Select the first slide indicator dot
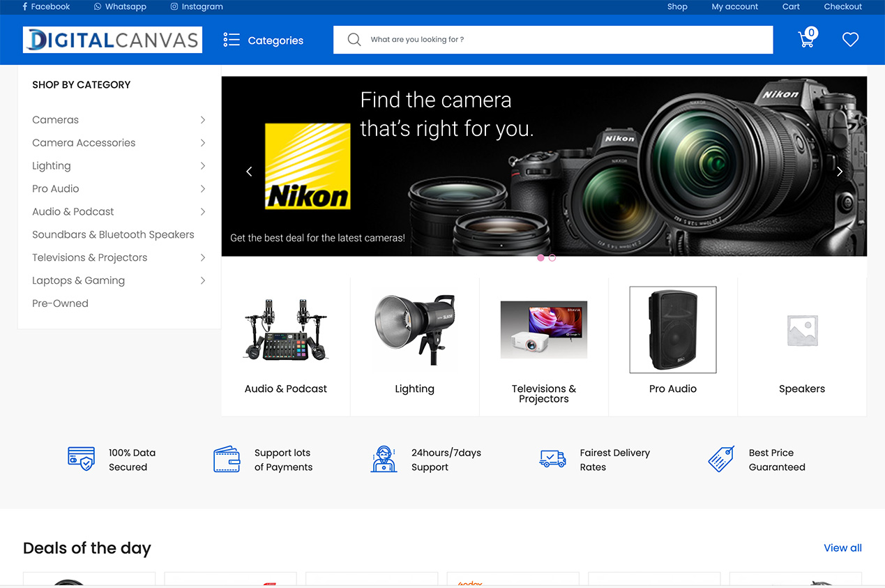 coord(540,257)
